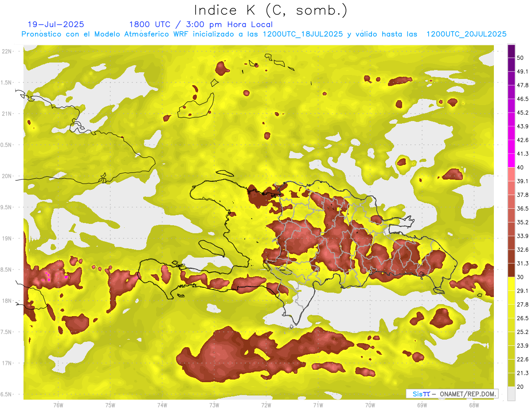Click longitude axis label "70W"
Image resolution: width=532 pixels, height=411 pixels.
point(370,405)
